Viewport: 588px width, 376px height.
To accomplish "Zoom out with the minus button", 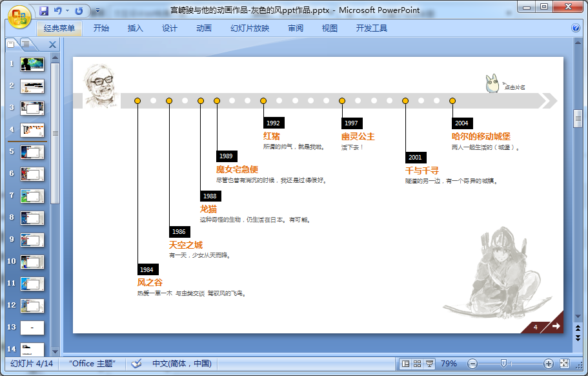I will pyautogui.click(x=472, y=364).
